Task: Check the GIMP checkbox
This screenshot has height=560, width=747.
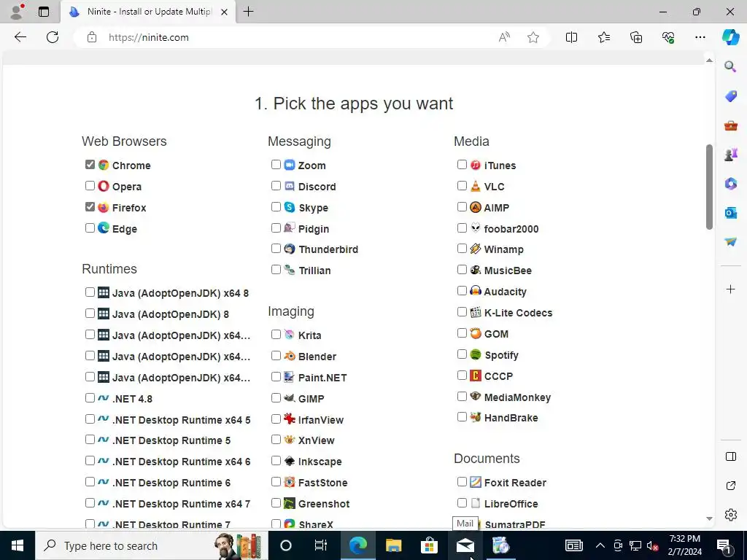Action: click(276, 397)
